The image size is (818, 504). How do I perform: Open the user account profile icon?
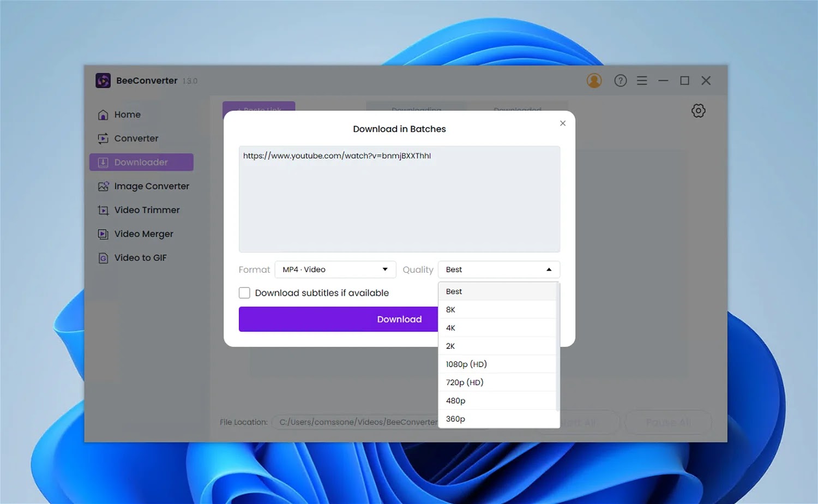[594, 81]
